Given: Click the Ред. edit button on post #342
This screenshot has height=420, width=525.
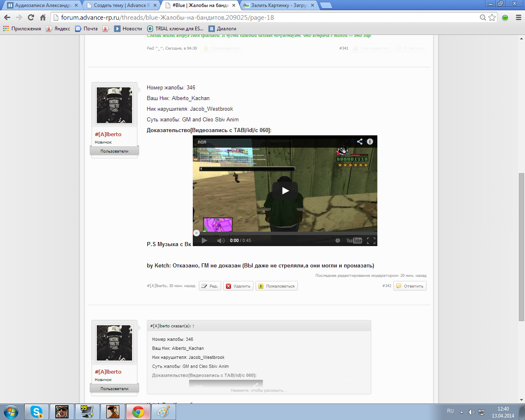Looking at the screenshot, I should (210, 286).
